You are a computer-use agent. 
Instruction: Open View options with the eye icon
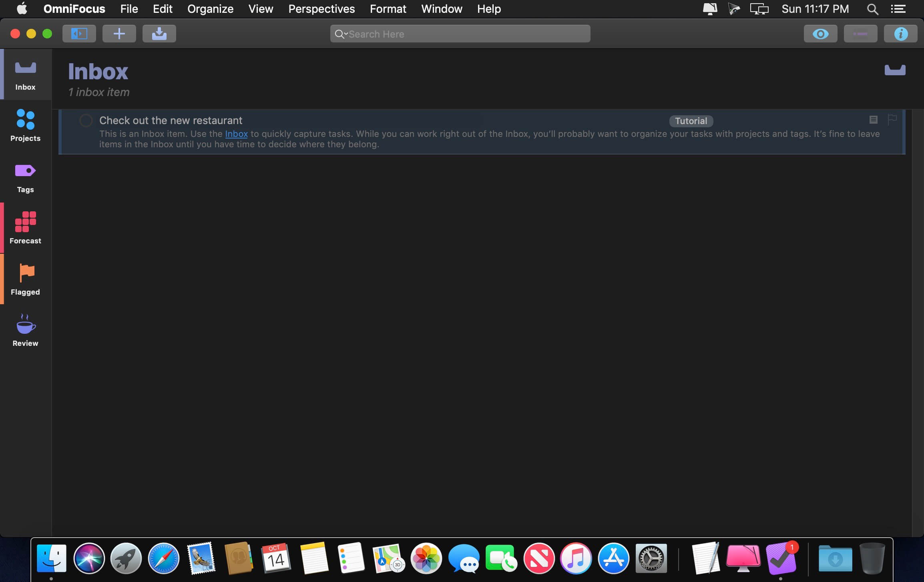(x=820, y=34)
